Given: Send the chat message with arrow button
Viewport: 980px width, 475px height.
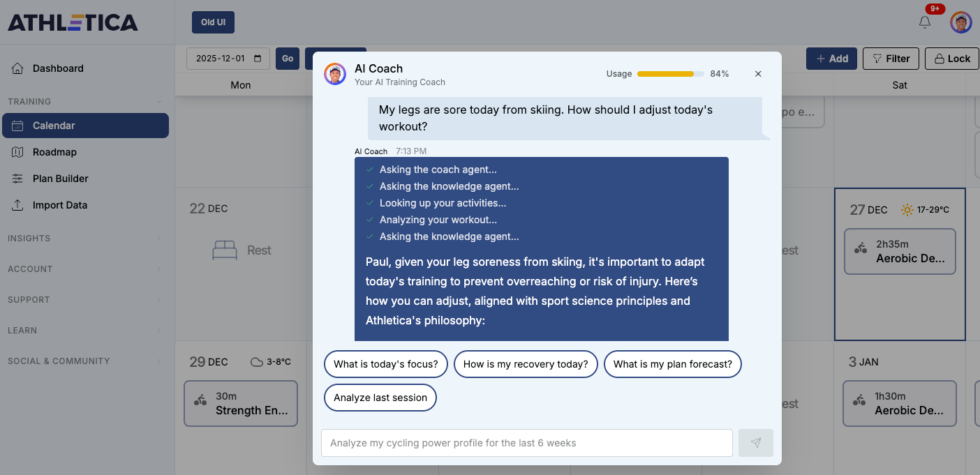Looking at the screenshot, I should click(756, 443).
